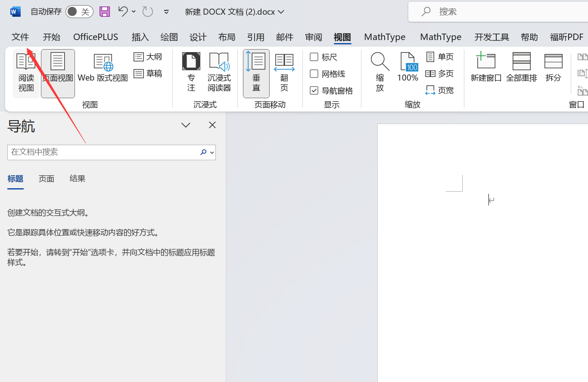Click the Word application logo
This screenshot has width=588, height=382.
tap(16, 12)
